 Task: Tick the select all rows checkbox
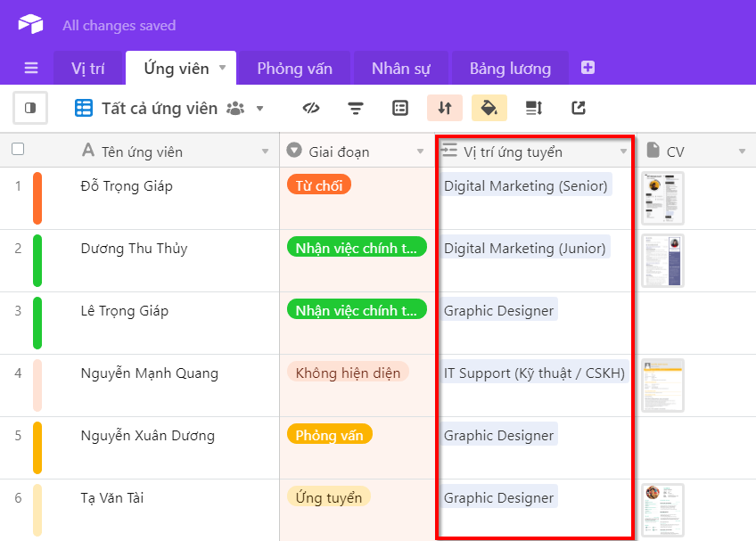point(18,150)
